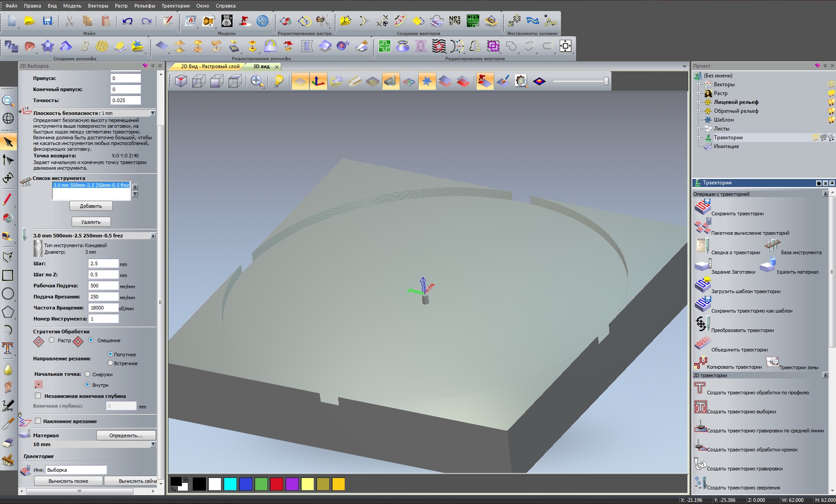The width and height of the screenshot is (836, 504).
Task: Click the Частота Вращения input field
Action: click(103, 308)
